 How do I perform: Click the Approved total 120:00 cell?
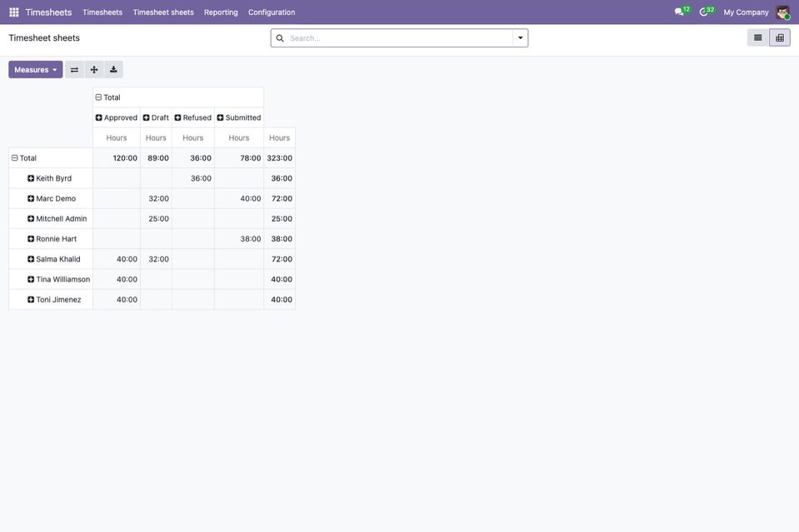pyautogui.click(x=117, y=158)
